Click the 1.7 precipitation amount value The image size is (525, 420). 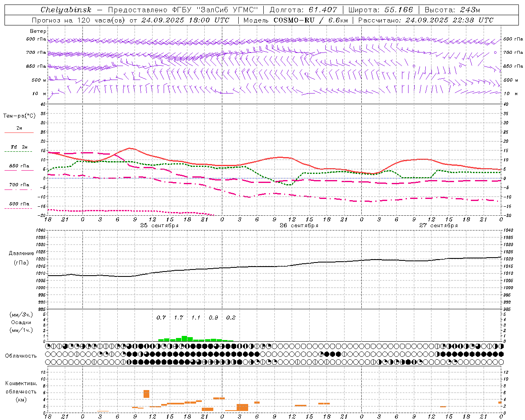(x=178, y=317)
